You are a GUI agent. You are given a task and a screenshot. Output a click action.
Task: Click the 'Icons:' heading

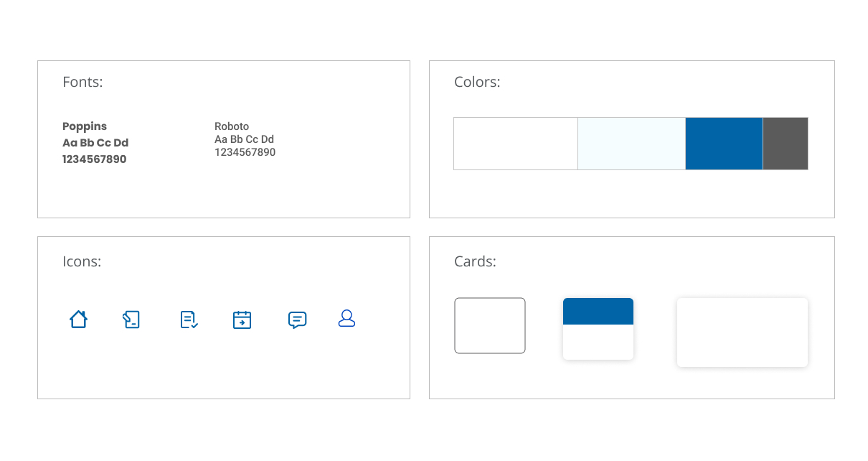82,261
